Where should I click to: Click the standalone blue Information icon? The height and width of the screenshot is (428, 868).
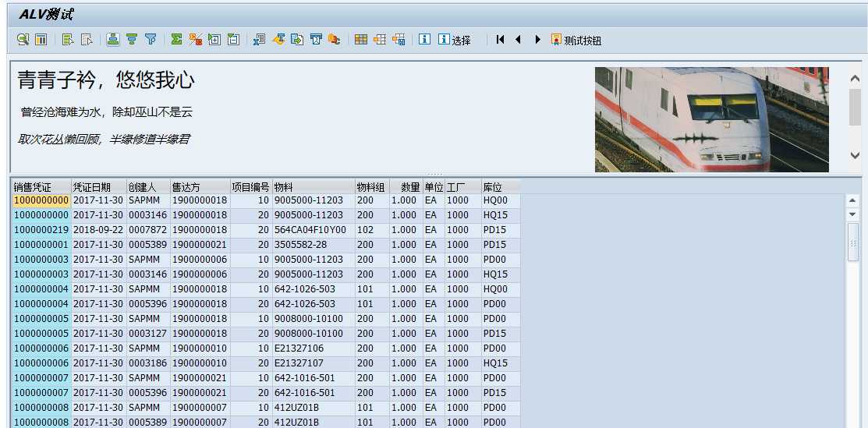[424, 39]
